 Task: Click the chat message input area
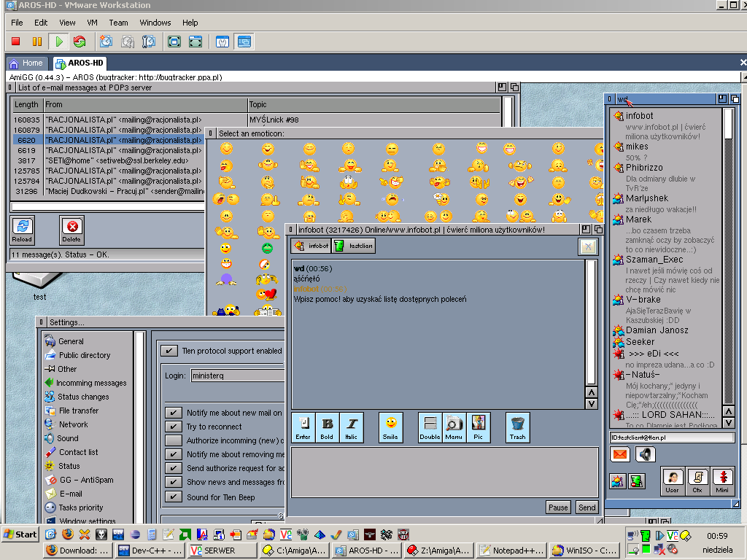pyautogui.click(x=444, y=472)
